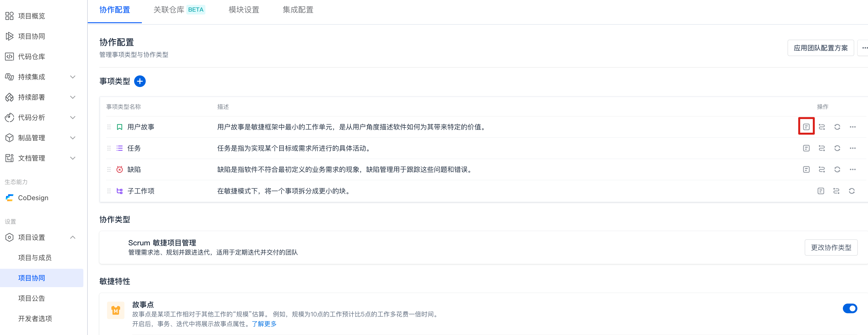
Task: Open 代码仓库 in the sidebar
Action: 31,57
